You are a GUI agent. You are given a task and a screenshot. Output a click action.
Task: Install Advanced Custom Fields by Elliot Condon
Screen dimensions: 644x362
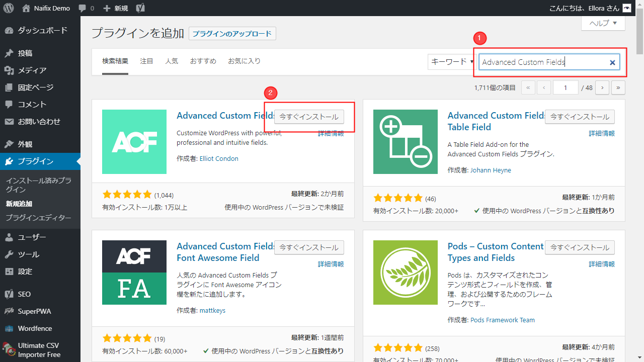tap(309, 117)
